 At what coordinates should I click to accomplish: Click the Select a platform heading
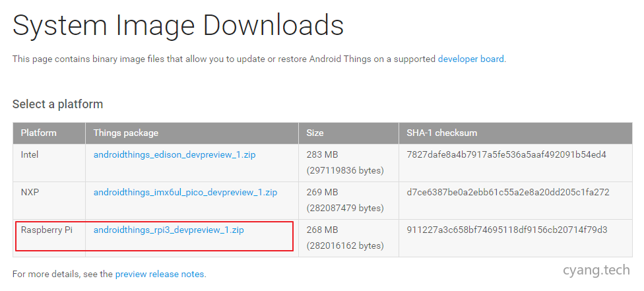(57, 104)
